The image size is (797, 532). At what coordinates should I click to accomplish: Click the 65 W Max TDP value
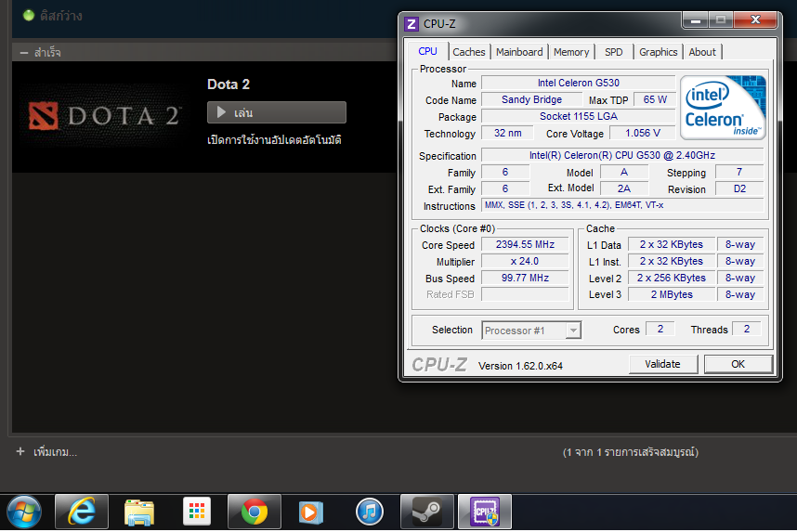[655, 99]
